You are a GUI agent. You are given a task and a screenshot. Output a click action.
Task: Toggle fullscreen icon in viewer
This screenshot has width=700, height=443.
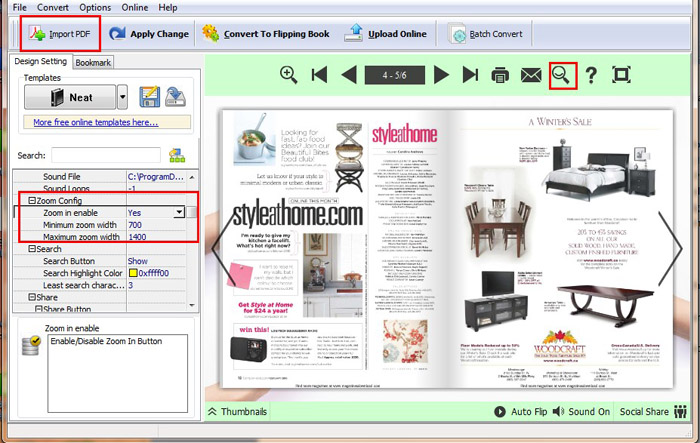pos(621,75)
